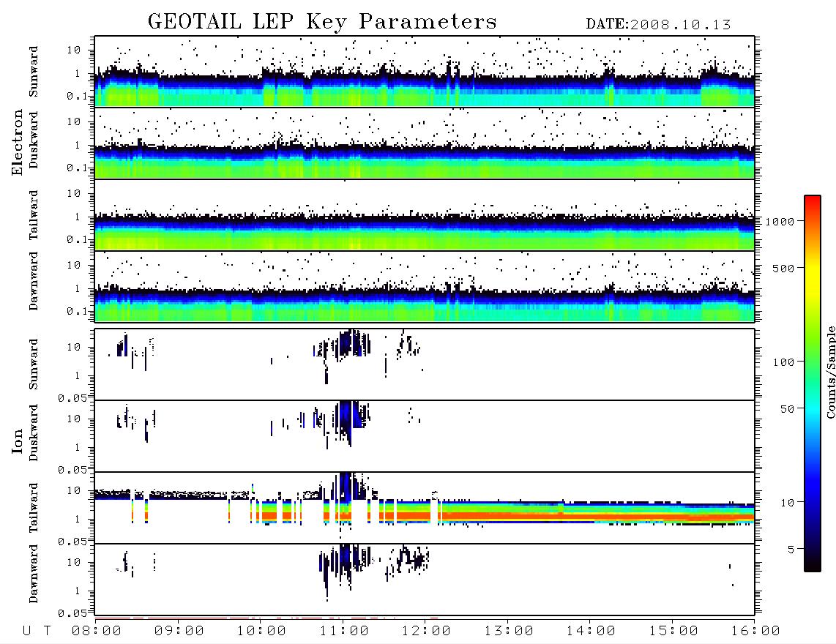Select the Electron "Dawnward" panel label
This screenshot has width=836, height=644.
(34, 282)
